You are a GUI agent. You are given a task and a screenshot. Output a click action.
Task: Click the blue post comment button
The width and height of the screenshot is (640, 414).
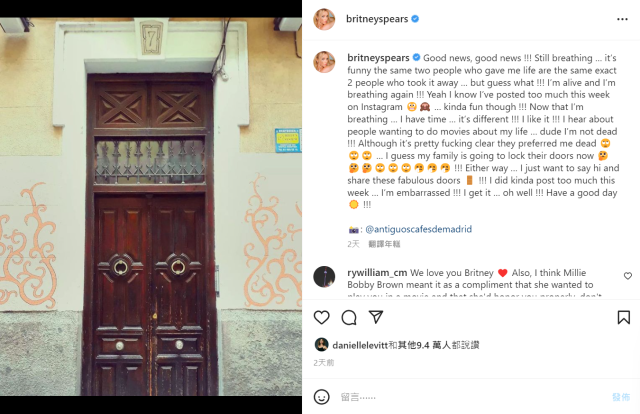coord(621,397)
